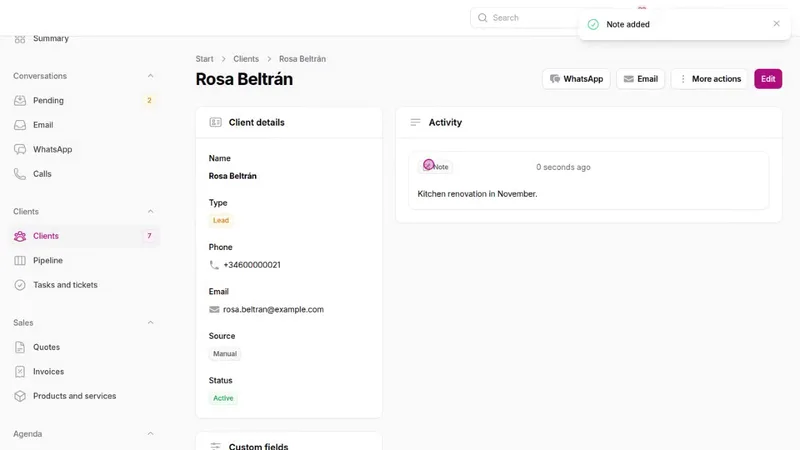Screen dimensions: 800x450
Task: Click the phone icon next to +34600000021
Action: [x=214, y=265]
